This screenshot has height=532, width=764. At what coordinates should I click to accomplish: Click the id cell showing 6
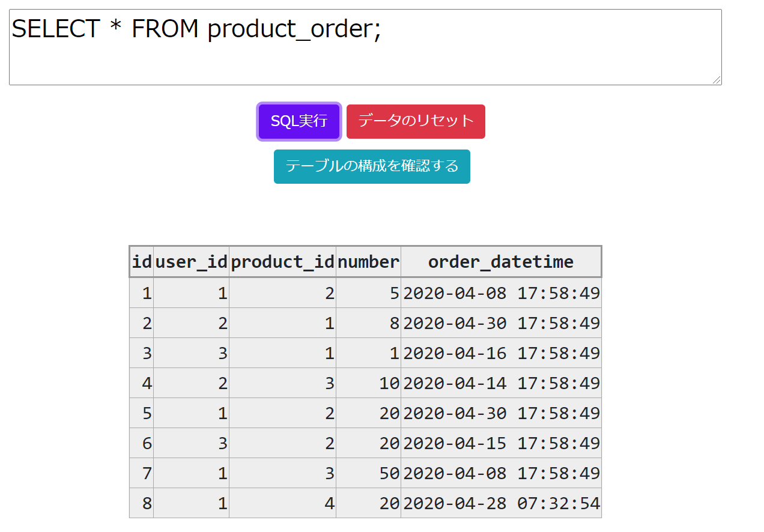pyautogui.click(x=142, y=443)
